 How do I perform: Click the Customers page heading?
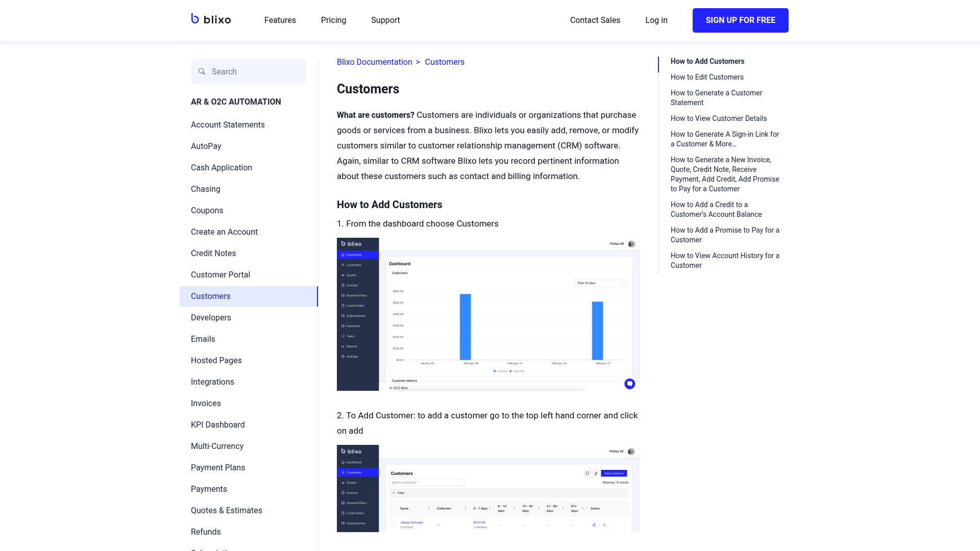click(x=368, y=89)
